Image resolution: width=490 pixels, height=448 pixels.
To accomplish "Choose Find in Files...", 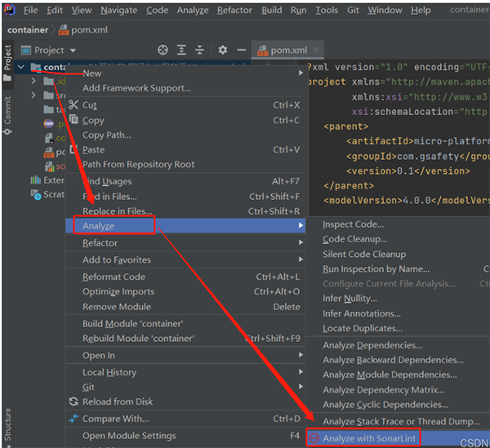I will (186, 197).
